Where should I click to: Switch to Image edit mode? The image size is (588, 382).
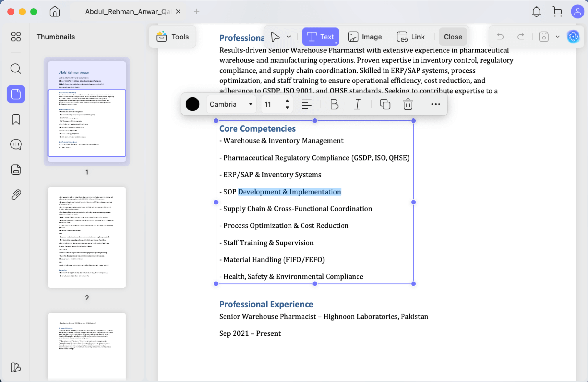click(x=365, y=37)
